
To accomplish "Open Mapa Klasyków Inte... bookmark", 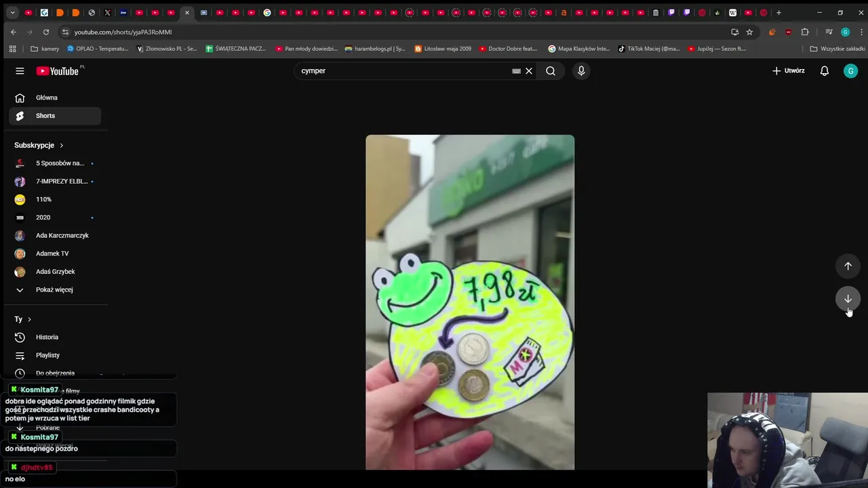I will [579, 49].
